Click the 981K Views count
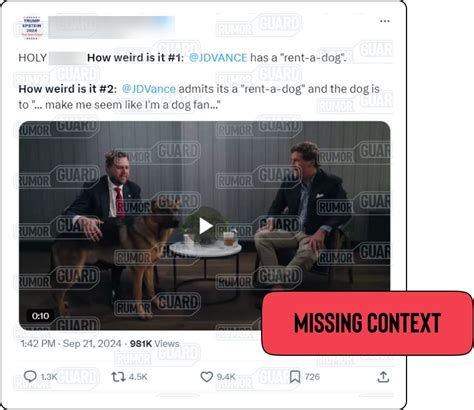This screenshot has height=410, width=474. point(154,344)
